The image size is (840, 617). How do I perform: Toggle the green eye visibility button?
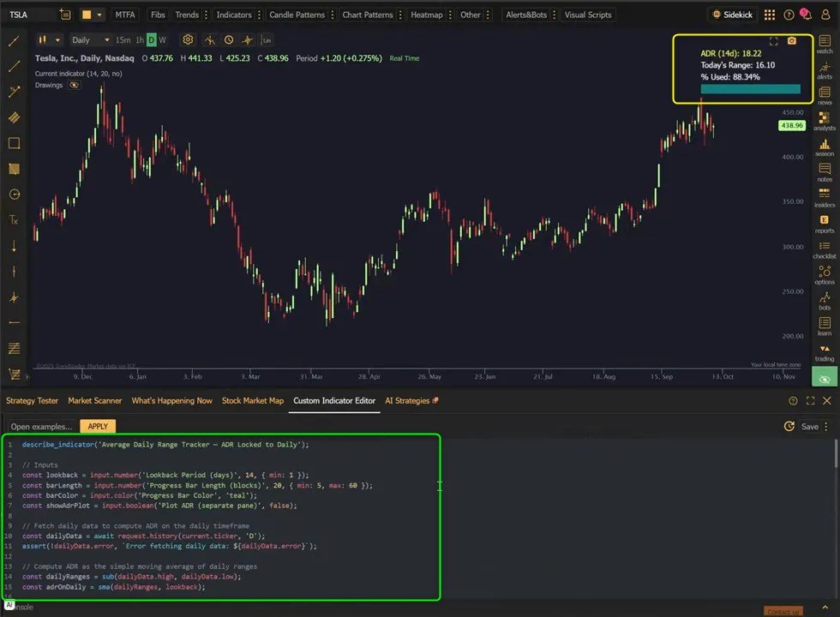click(825, 378)
